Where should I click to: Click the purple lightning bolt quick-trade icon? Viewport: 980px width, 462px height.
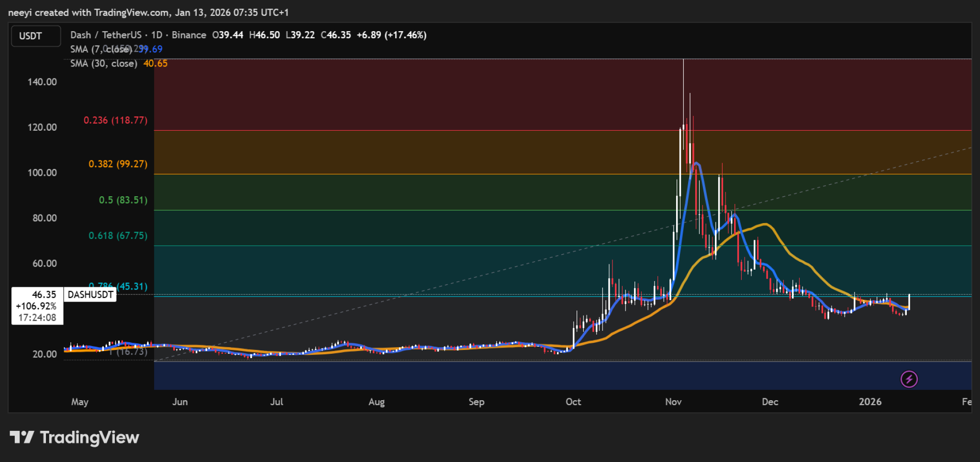(908, 380)
